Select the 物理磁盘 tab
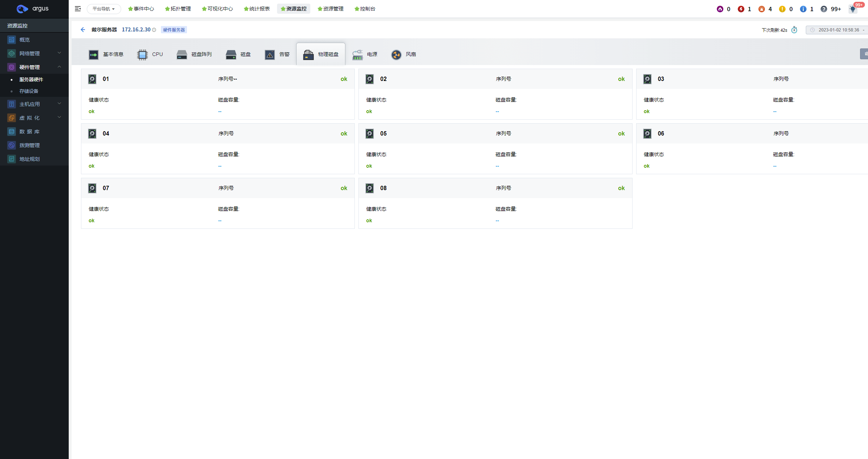 point(321,55)
